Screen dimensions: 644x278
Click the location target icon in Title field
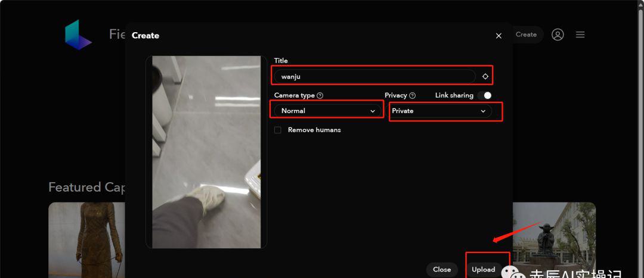(485, 76)
